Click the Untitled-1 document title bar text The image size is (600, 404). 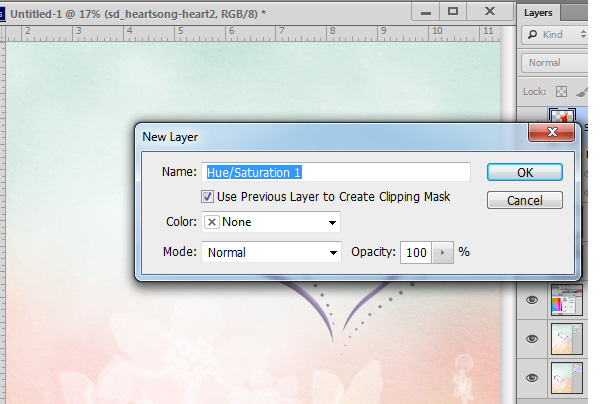click(x=138, y=14)
